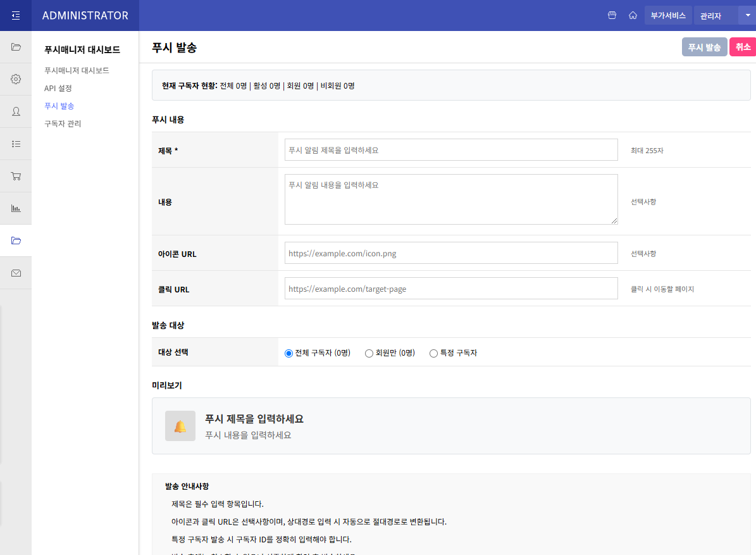756x555 pixels.
Task: Click the 푸시 발송 submit button
Action: [x=704, y=47]
